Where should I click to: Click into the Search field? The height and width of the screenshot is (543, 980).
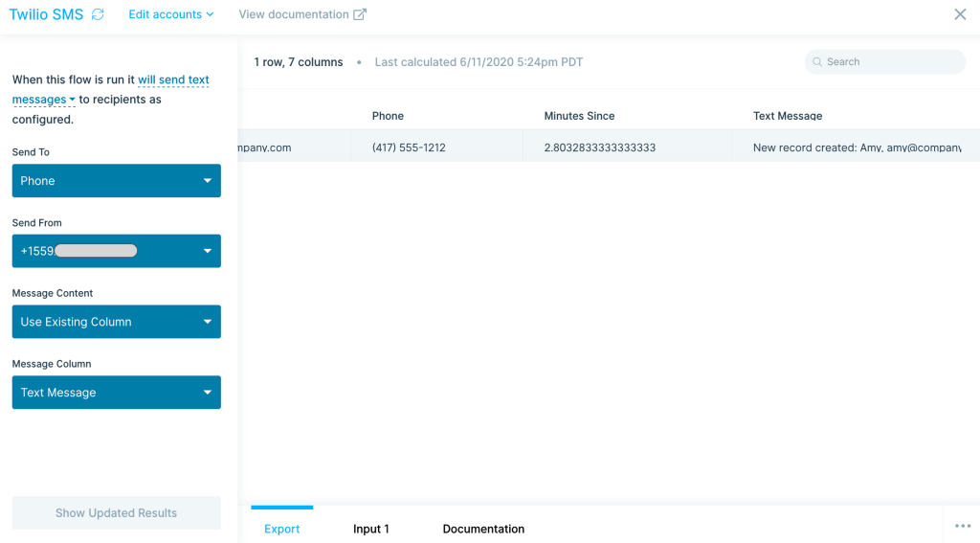point(885,62)
